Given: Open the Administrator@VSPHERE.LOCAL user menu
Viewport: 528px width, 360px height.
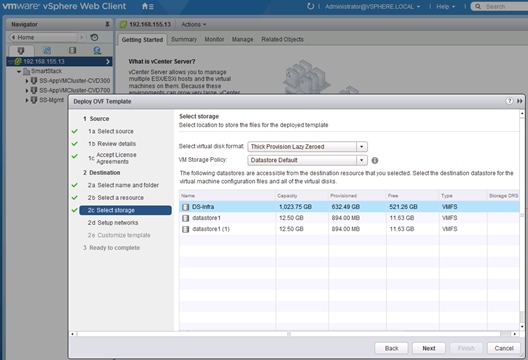Looking at the screenshot, I should 372,6.
